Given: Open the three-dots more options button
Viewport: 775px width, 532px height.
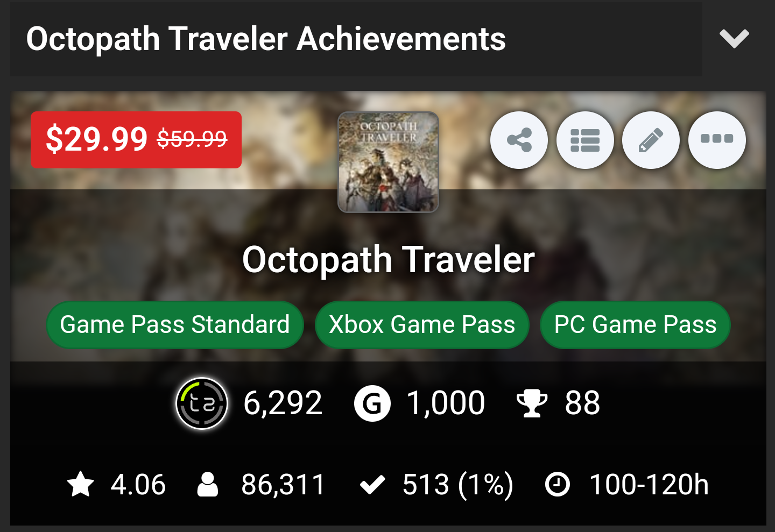Looking at the screenshot, I should pyautogui.click(x=717, y=140).
